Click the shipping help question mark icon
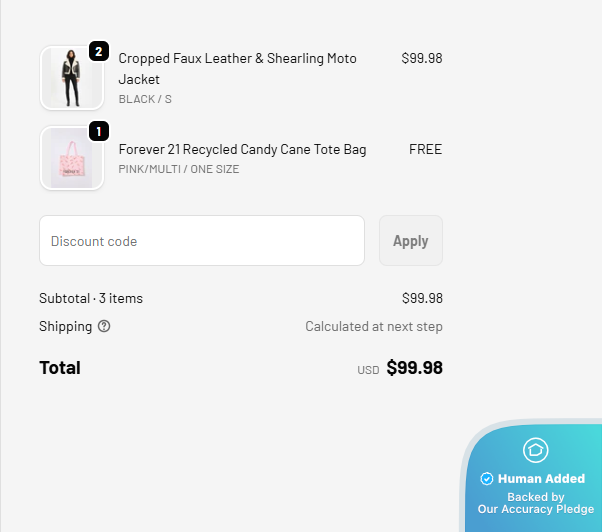This screenshot has width=602, height=532. [104, 327]
